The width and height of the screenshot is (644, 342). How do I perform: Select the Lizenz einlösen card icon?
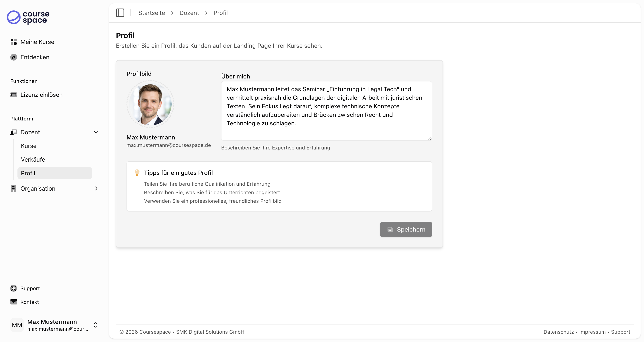[14, 95]
